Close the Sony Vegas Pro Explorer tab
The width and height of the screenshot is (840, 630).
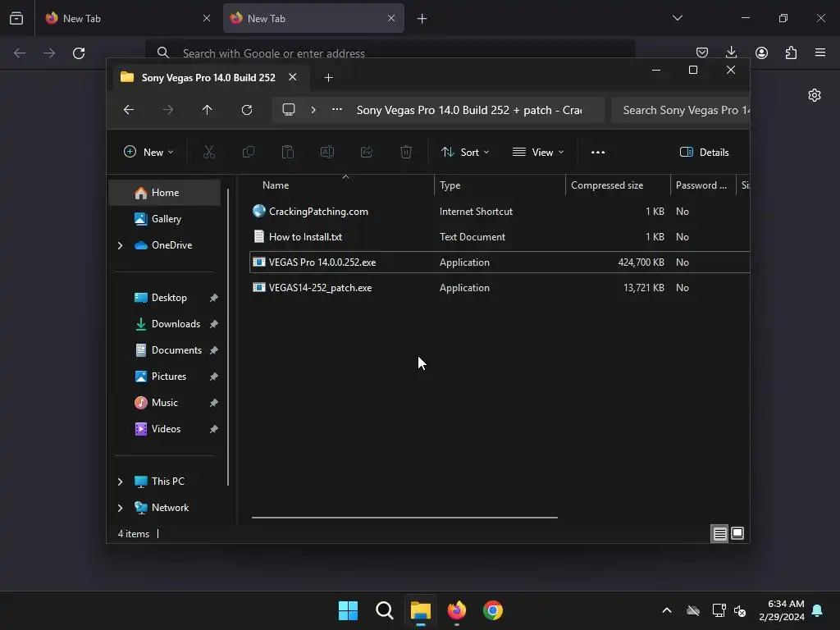293,77
